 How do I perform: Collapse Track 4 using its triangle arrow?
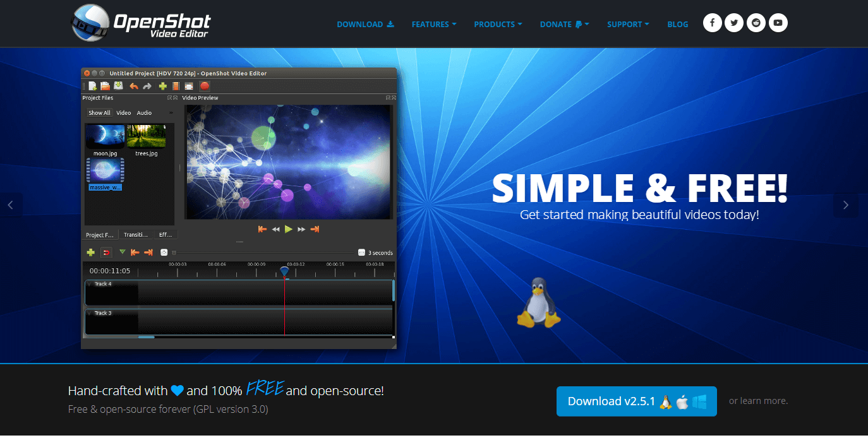pos(89,284)
